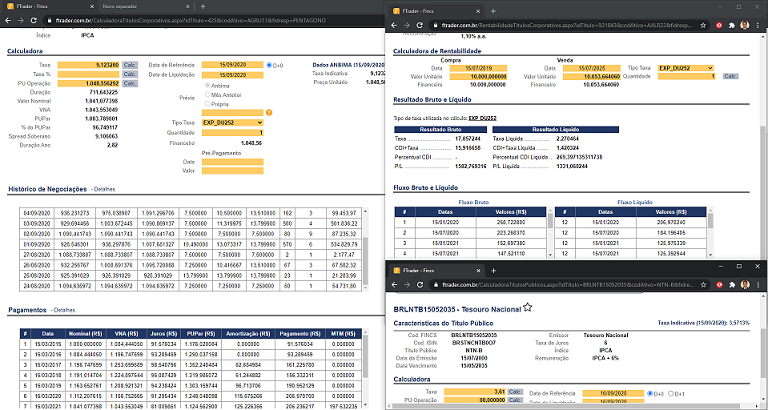Select the Mês Anterior prévia radio option
This screenshot has width=768, height=410.
click(207, 94)
